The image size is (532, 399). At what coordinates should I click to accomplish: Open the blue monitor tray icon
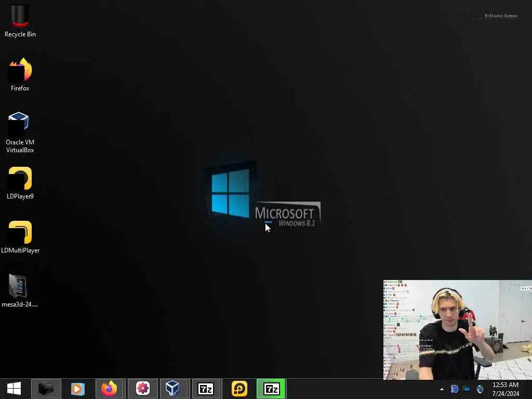[x=467, y=389]
